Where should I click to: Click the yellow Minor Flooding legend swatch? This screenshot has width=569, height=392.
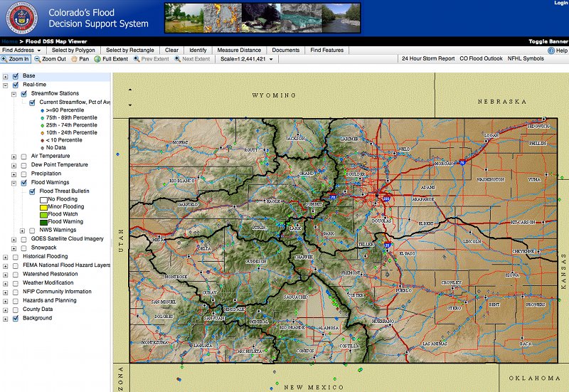pos(43,207)
